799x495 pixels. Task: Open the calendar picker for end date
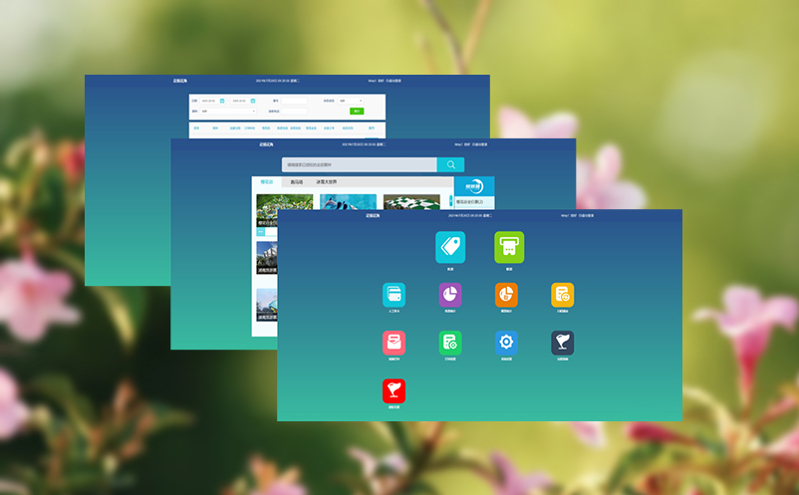253,101
